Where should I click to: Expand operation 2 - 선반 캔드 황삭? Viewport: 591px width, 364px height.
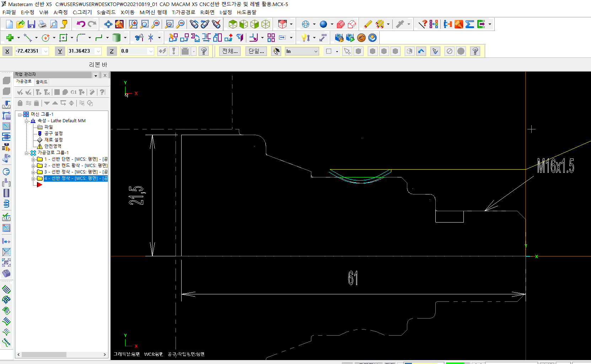click(x=33, y=166)
